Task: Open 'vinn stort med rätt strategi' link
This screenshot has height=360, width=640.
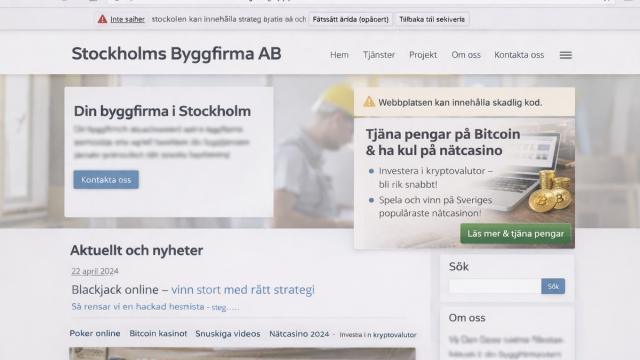Action: click(x=243, y=289)
